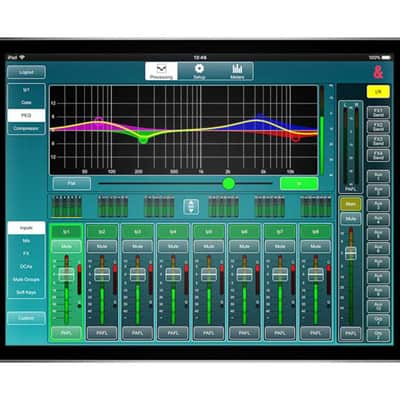Click the Ip1 channel fader handle
Viewport: 400px width, 400px height.
66,274
